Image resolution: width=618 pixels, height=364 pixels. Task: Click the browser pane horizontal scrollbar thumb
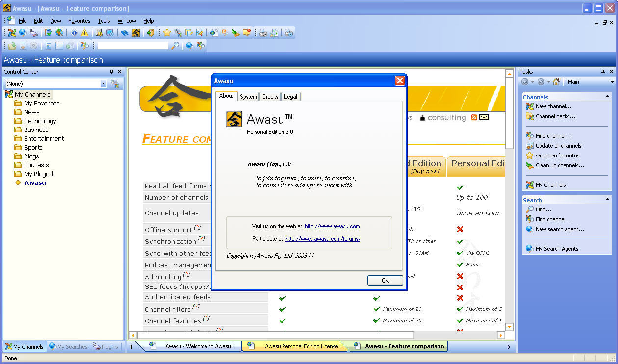(x=275, y=336)
